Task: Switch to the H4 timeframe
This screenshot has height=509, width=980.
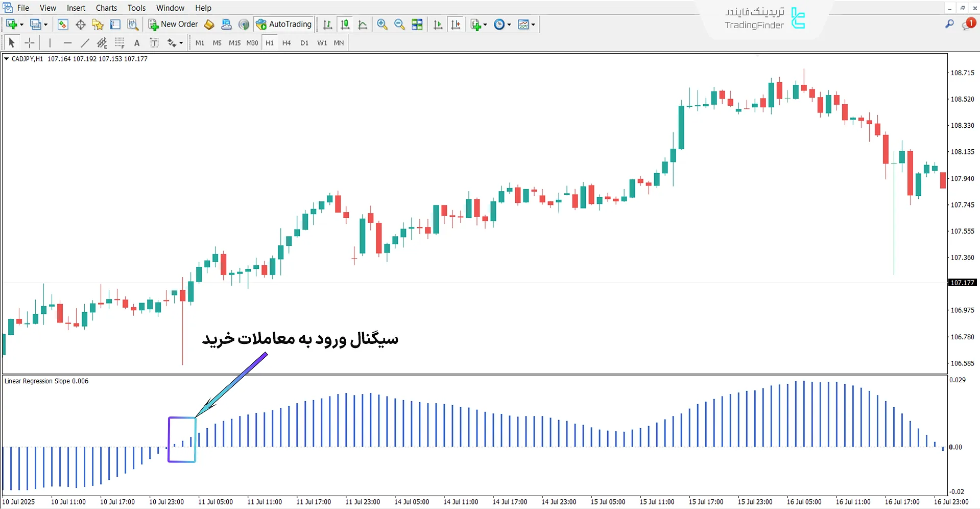Action: [x=286, y=43]
